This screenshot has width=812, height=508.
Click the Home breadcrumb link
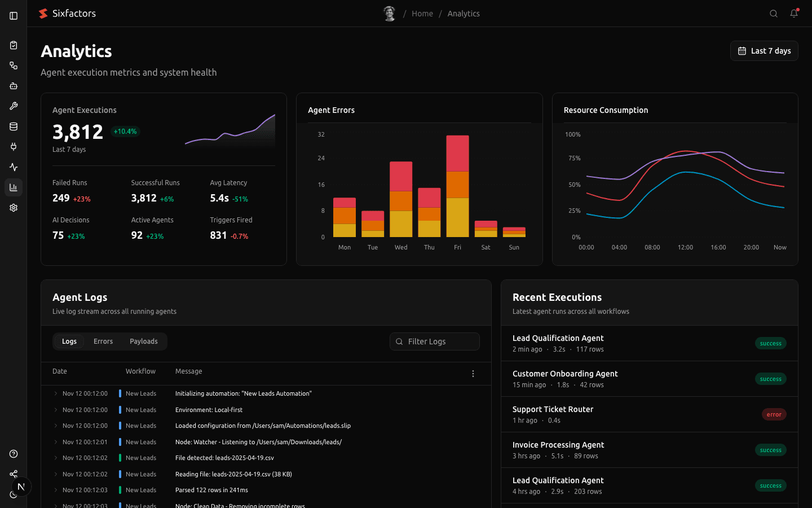pyautogui.click(x=422, y=14)
